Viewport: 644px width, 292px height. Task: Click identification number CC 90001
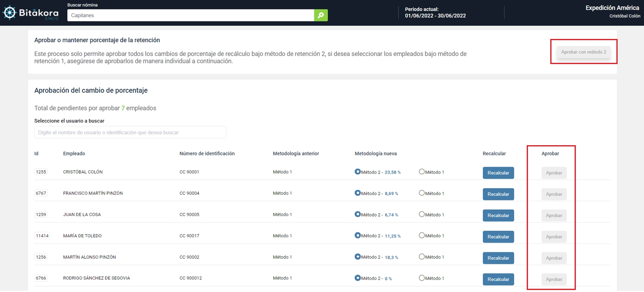190,172
